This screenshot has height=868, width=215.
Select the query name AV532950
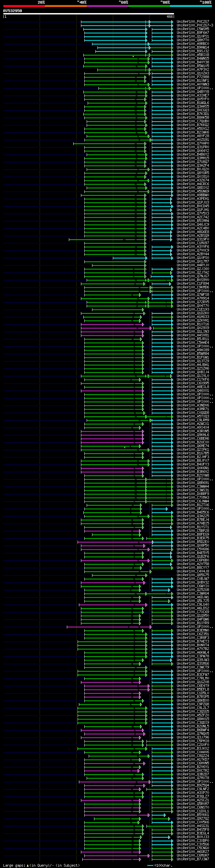[x=12, y=11]
